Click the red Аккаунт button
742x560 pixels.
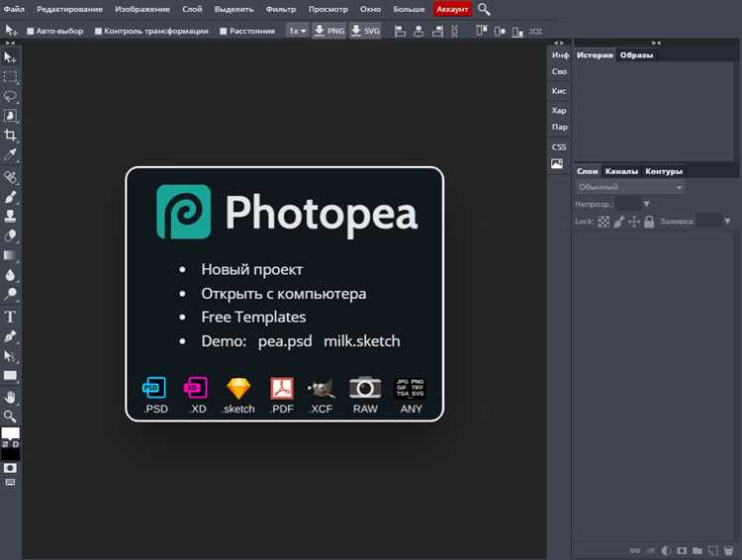[452, 9]
